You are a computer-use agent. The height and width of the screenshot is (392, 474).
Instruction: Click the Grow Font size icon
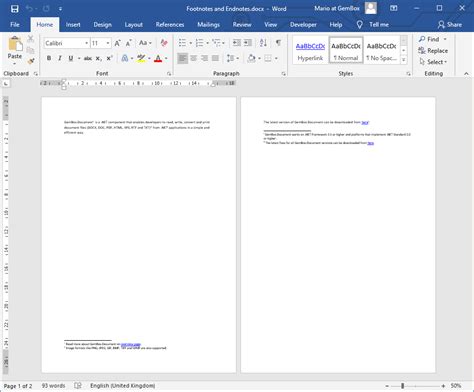pos(117,43)
